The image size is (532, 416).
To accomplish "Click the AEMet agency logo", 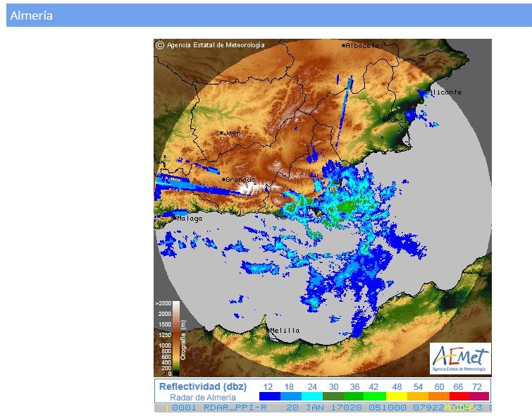I will pyautogui.click(x=460, y=359).
